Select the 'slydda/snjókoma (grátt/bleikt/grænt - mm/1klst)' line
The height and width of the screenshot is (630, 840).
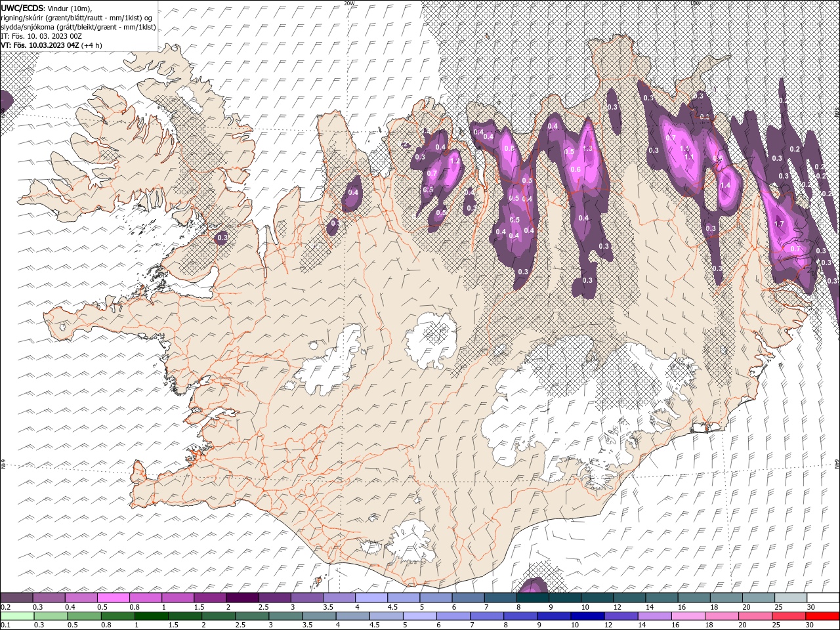78,27
